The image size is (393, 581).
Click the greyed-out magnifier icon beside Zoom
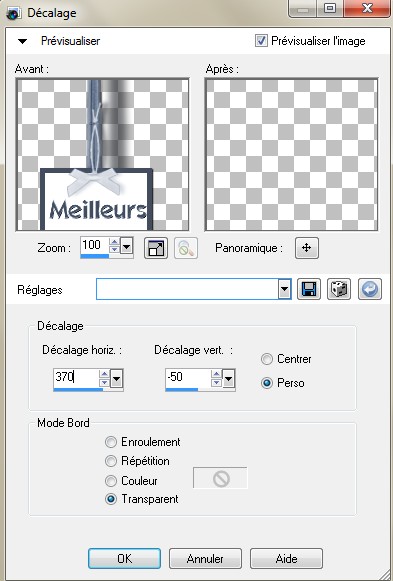coord(186,248)
